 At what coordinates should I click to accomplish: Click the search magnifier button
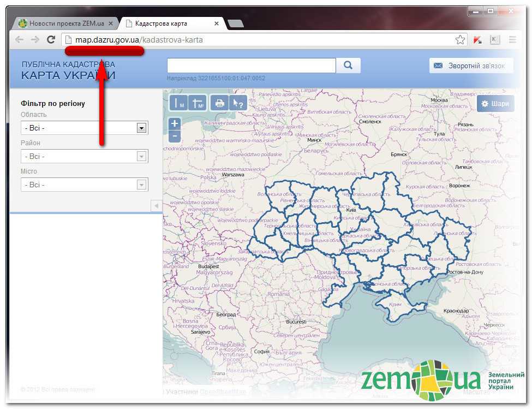pos(348,66)
